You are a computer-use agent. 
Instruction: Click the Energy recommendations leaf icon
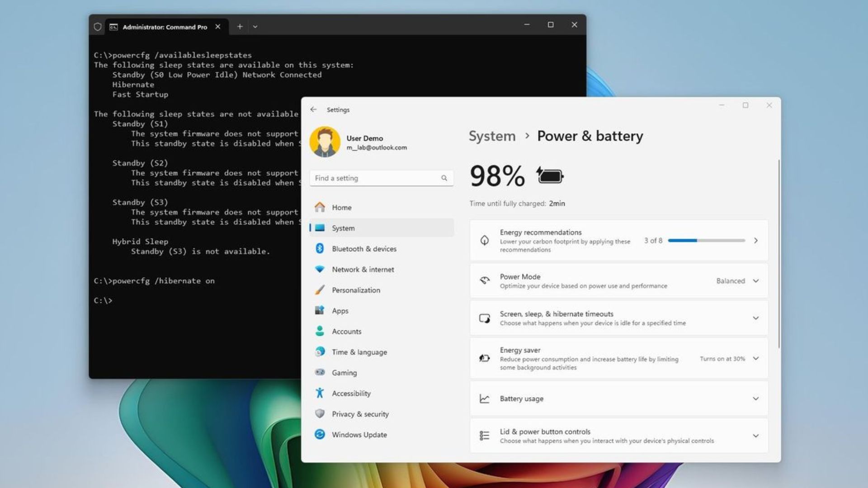tap(484, 240)
